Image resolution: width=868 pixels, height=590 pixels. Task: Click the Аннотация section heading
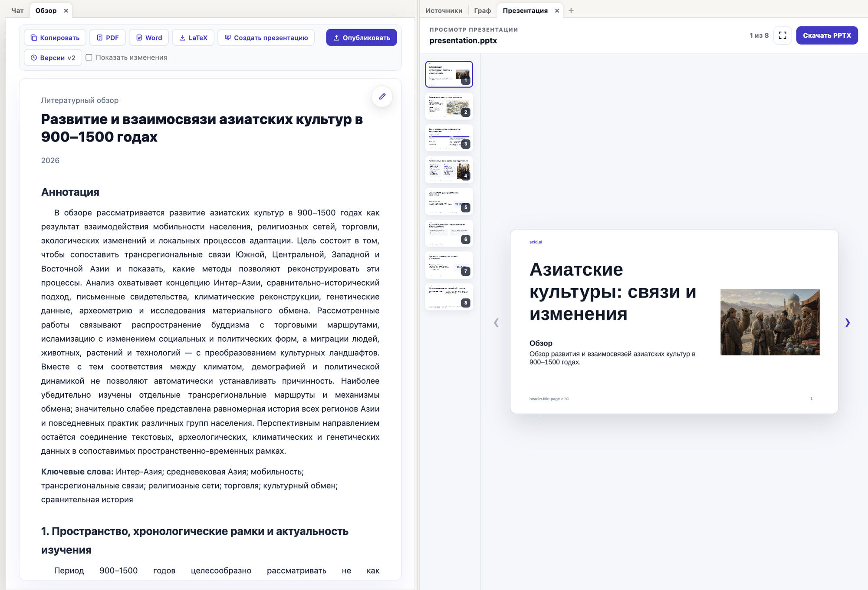(70, 192)
